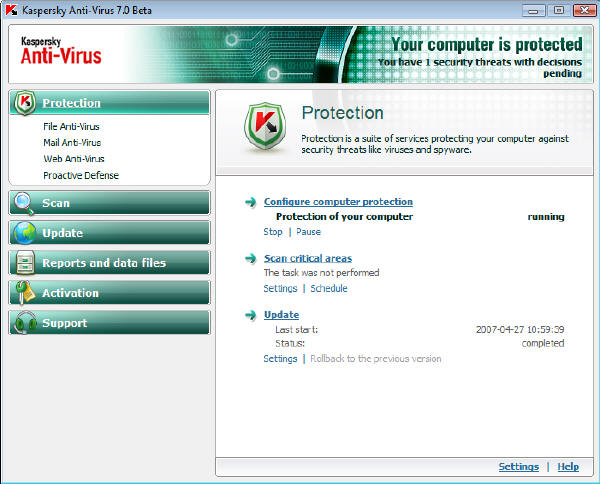600x484 pixels.
Task: Click the Update globe icon
Action: coord(24,233)
